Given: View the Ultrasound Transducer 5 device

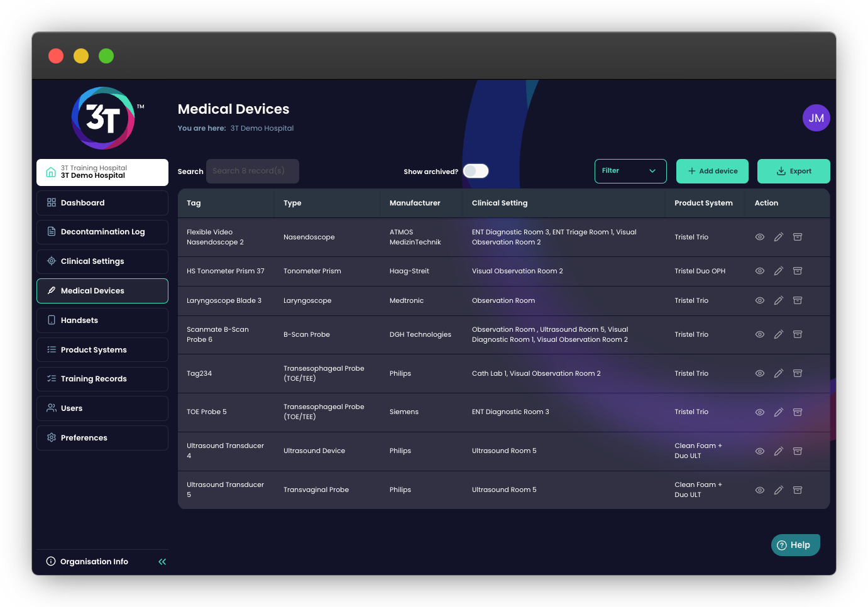Looking at the screenshot, I should (760, 490).
